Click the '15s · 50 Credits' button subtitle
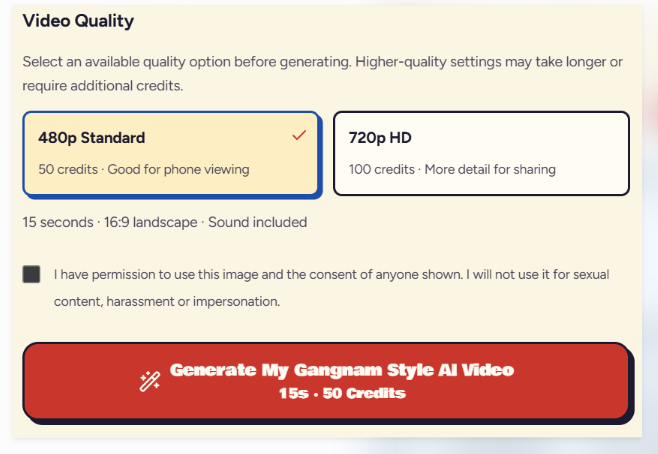Viewport: 658px width, 454px height. tap(342, 393)
